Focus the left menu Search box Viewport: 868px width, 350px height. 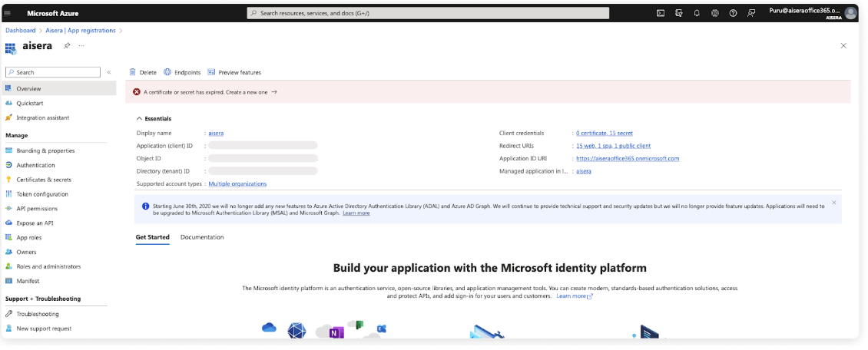52,72
